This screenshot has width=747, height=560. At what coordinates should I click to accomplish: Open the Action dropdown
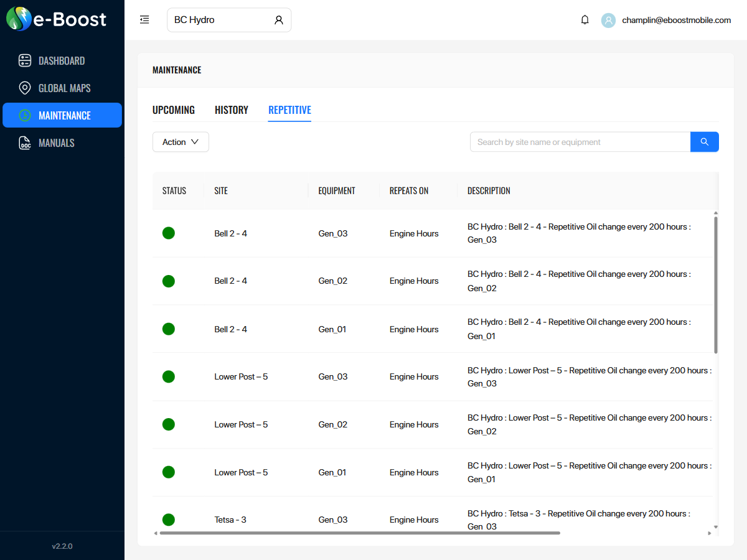(x=181, y=142)
